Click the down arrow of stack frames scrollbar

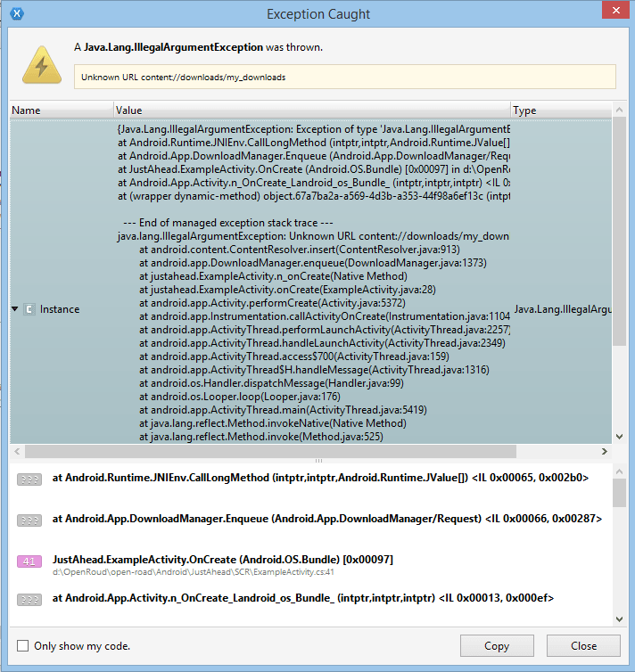click(x=619, y=619)
